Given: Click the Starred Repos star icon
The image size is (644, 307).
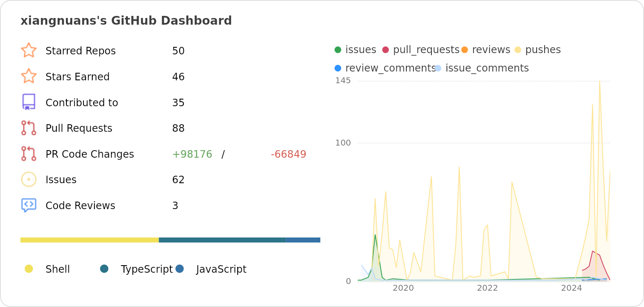Looking at the screenshot, I should click(29, 50).
